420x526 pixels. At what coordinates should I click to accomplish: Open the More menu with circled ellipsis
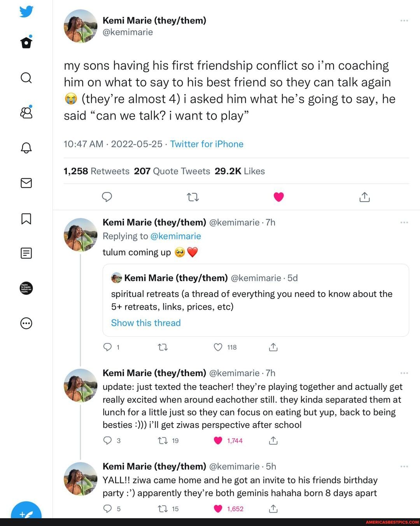[26, 323]
